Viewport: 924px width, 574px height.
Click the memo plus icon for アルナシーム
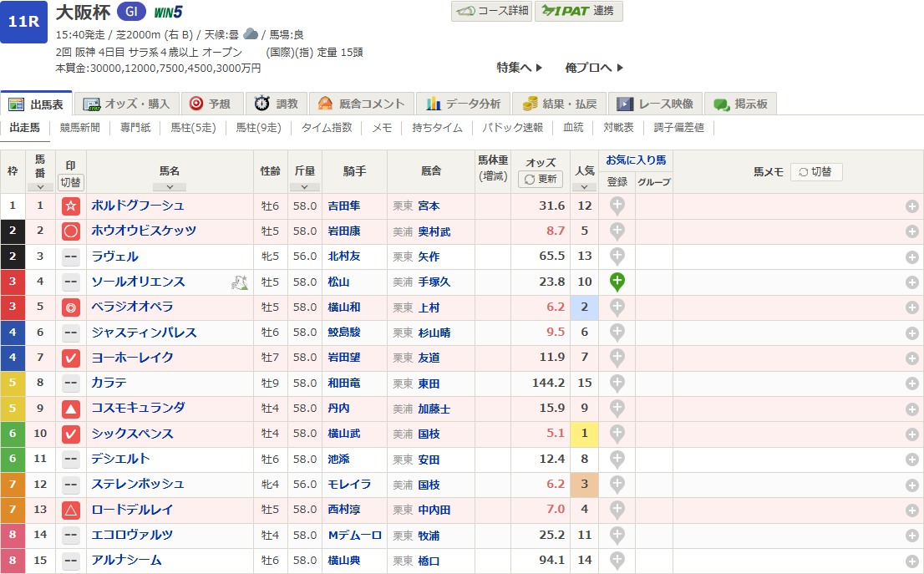click(911, 561)
